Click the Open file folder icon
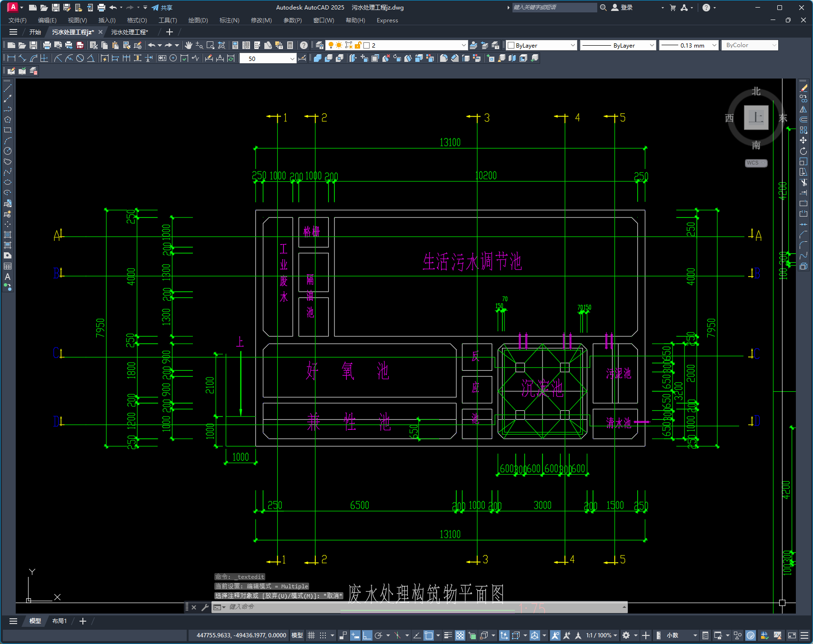Image resolution: width=813 pixels, height=644 pixels. pyautogui.click(x=22, y=45)
